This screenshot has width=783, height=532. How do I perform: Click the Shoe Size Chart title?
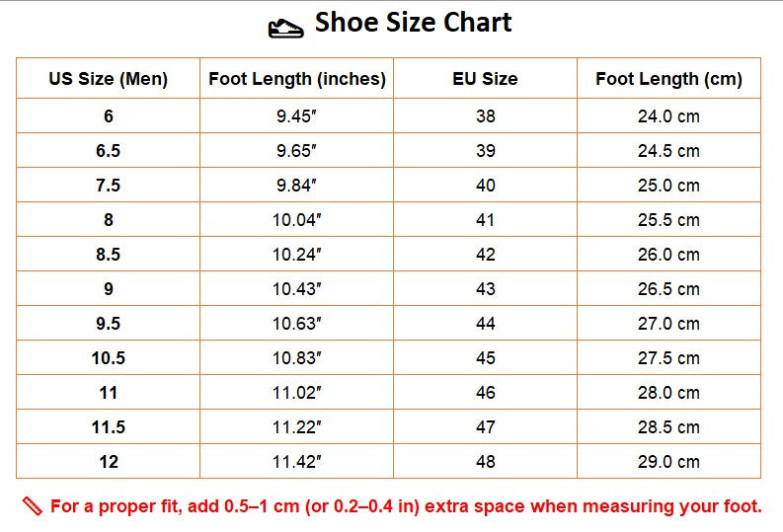point(413,23)
